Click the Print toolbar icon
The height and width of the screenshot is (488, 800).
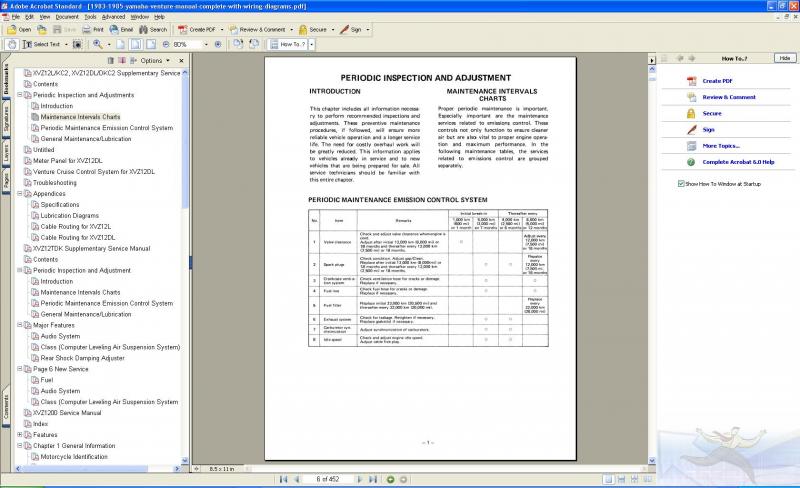click(x=92, y=30)
